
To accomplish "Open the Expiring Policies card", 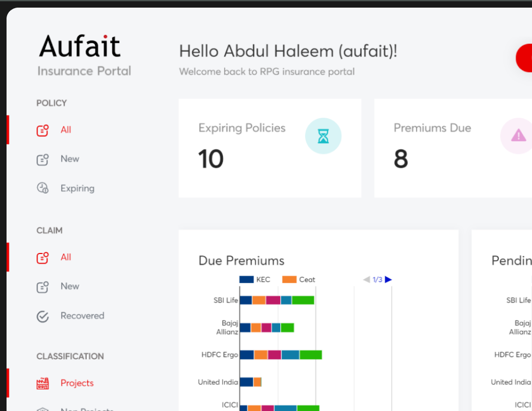I will [x=270, y=148].
